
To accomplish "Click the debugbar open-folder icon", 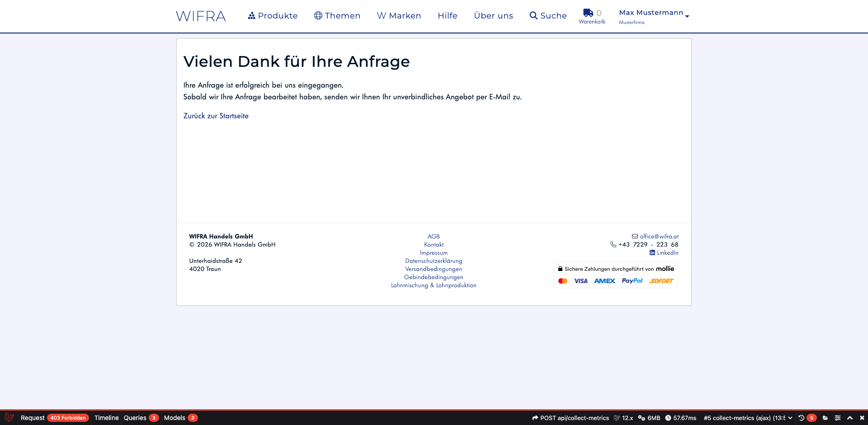I will tap(826, 418).
